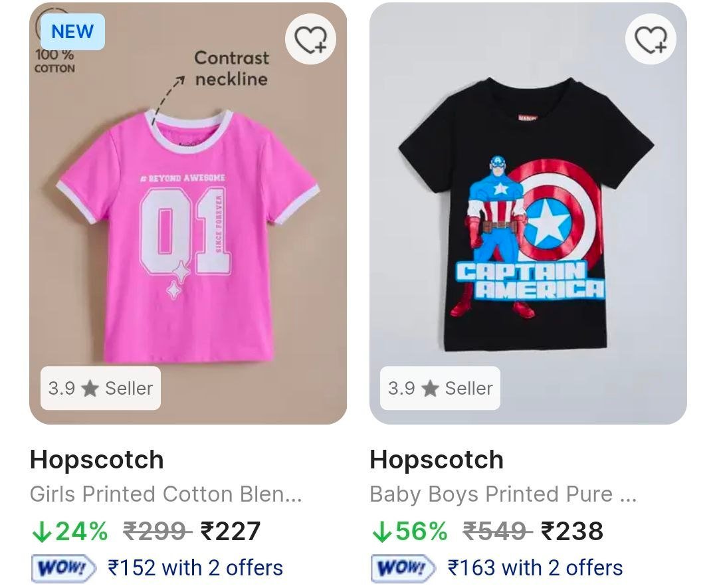Toggle wishlist state on the pink shirt card
This screenshot has height=588, width=717.
click(311, 39)
